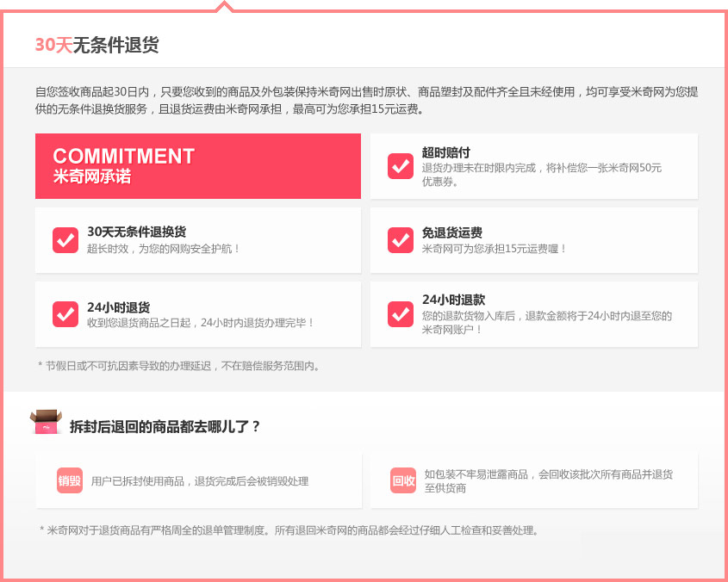Click the 退款金额将于24小时内 refund description

546,323
